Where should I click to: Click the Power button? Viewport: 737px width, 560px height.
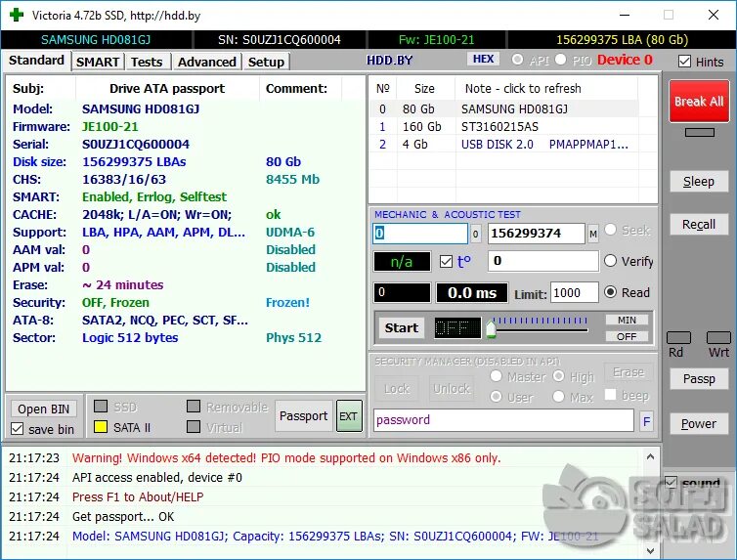click(x=699, y=424)
